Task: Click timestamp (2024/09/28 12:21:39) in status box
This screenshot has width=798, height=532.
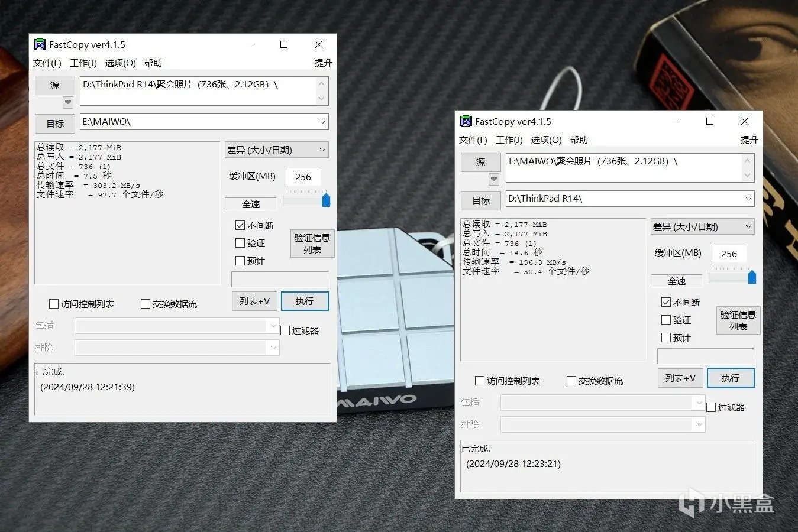Action: pyautogui.click(x=88, y=387)
